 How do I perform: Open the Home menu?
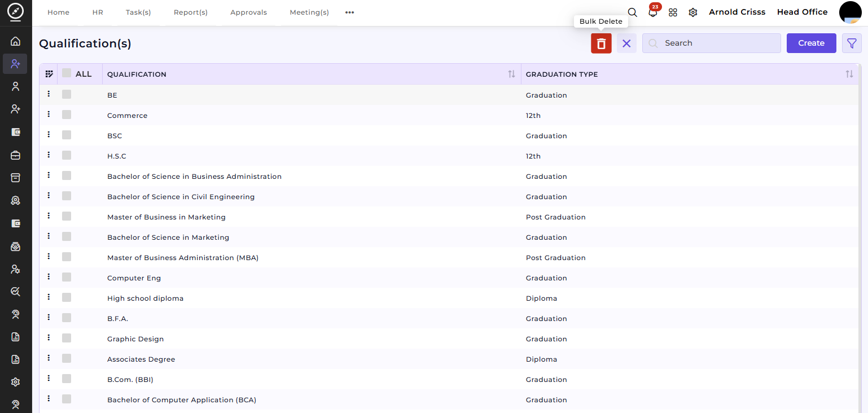point(58,12)
